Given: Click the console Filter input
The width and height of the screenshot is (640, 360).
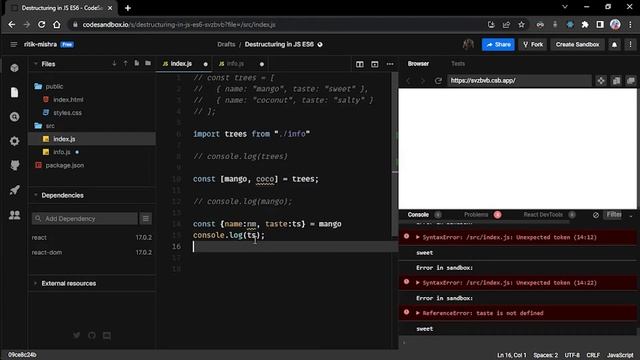Looking at the screenshot, I should pos(613,215).
